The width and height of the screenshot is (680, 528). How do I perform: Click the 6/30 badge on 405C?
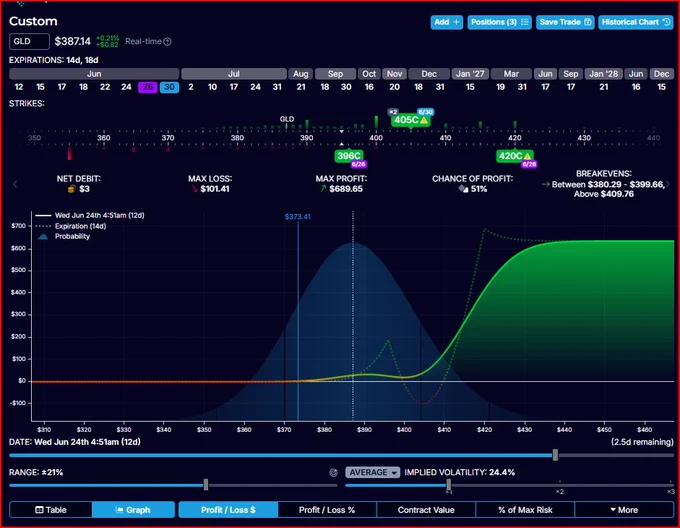425,112
